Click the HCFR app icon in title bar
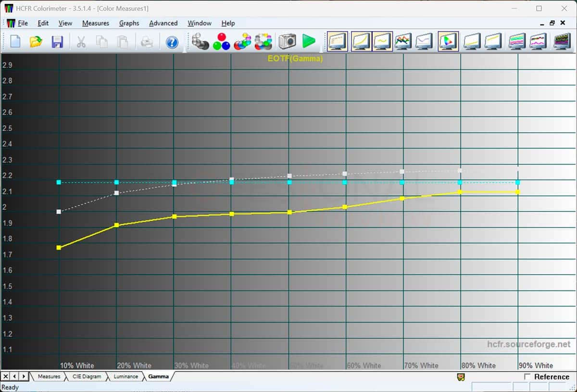 point(9,8)
